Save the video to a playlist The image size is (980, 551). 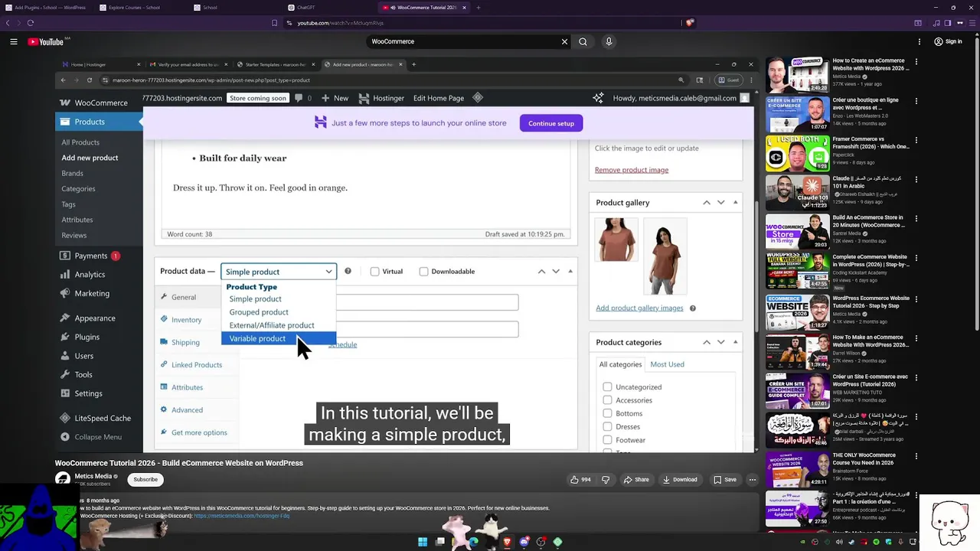[x=725, y=480]
